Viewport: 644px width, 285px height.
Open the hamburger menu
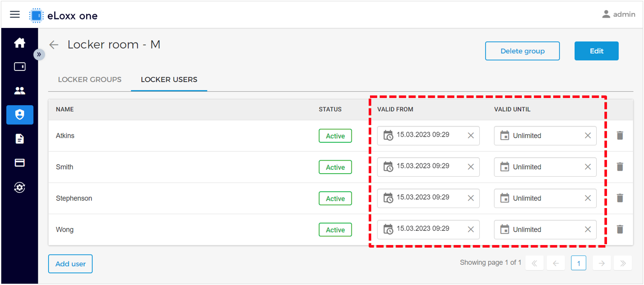pyautogui.click(x=15, y=15)
